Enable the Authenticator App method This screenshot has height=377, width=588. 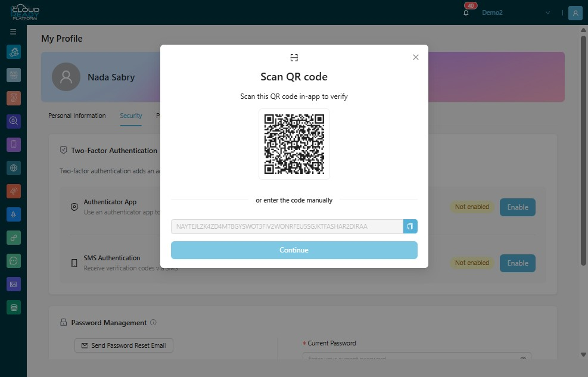coord(518,207)
